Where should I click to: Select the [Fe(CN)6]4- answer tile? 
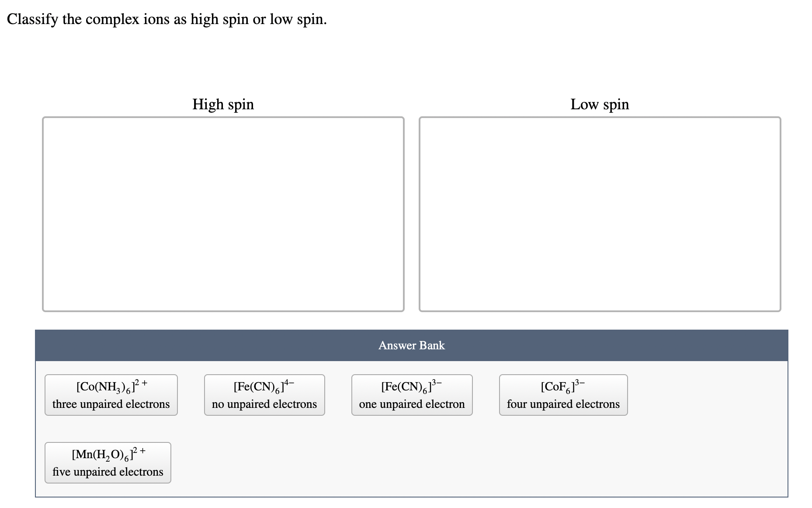pyautogui.click(x=264, y=395)
